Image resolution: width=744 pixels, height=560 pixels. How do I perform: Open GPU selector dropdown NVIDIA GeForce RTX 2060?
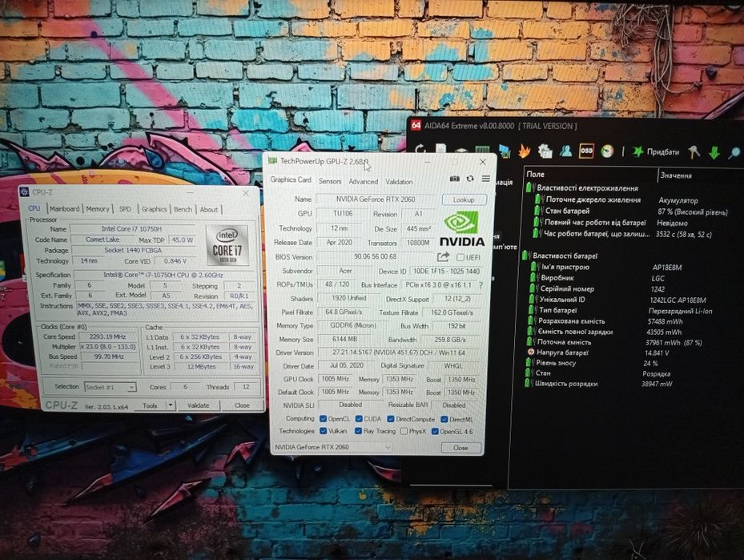pos(332,447)
